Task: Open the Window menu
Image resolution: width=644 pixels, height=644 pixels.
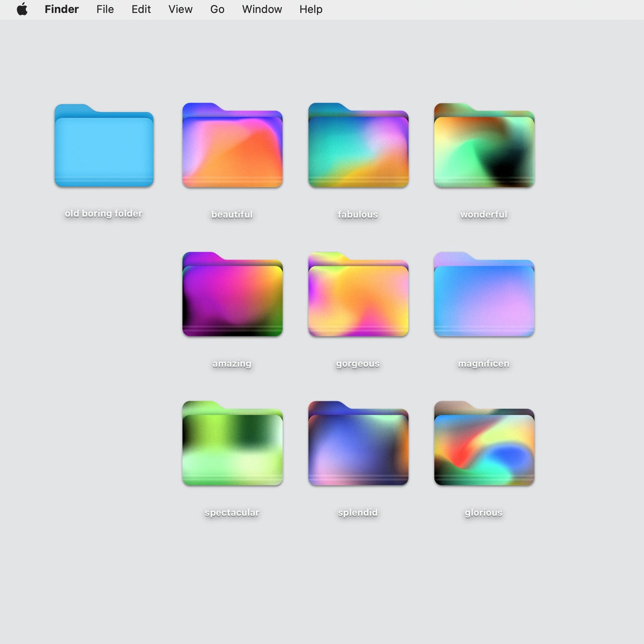Action: click(x=262, y=9)
